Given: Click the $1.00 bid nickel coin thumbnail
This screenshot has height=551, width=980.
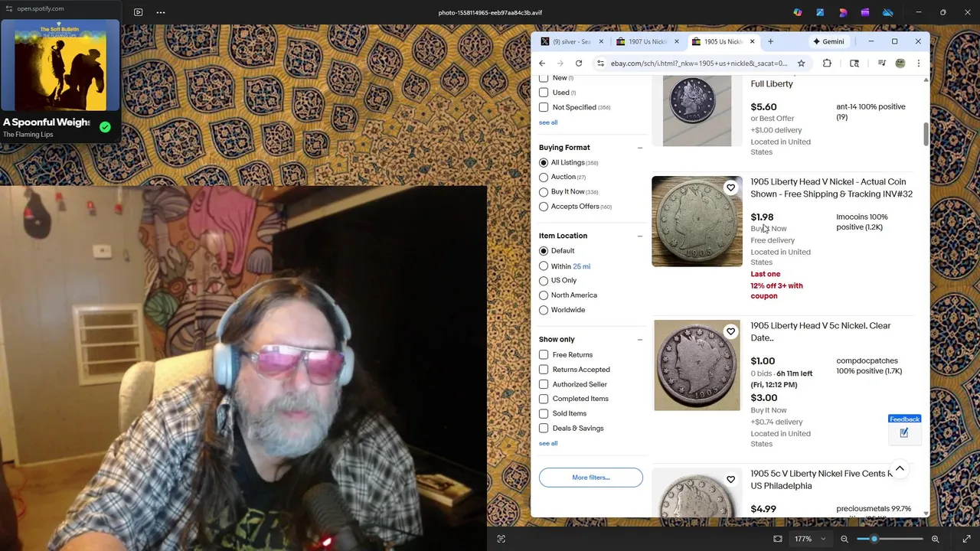Looking at the screenshot, I should 697,365.
